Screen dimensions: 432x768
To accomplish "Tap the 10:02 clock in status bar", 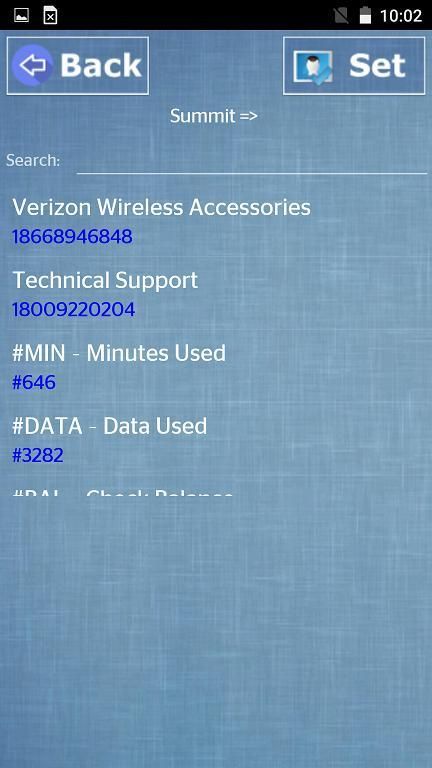I will [401, 16].
